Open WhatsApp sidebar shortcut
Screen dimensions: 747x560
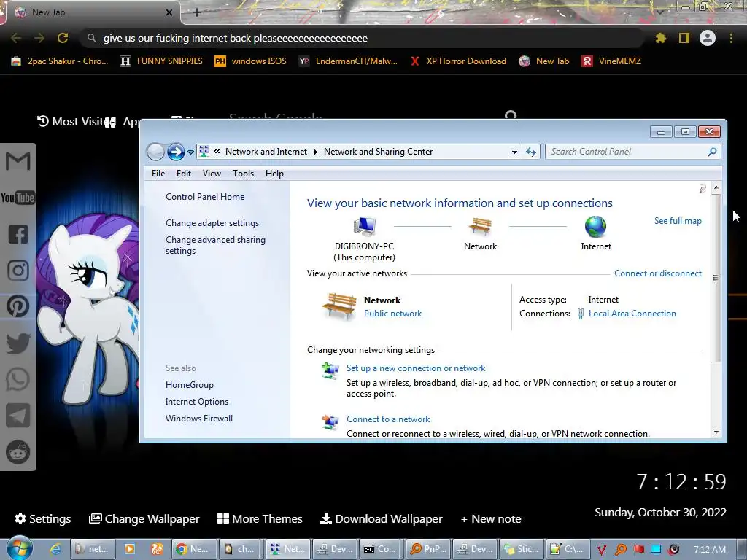tap(18, 379)
